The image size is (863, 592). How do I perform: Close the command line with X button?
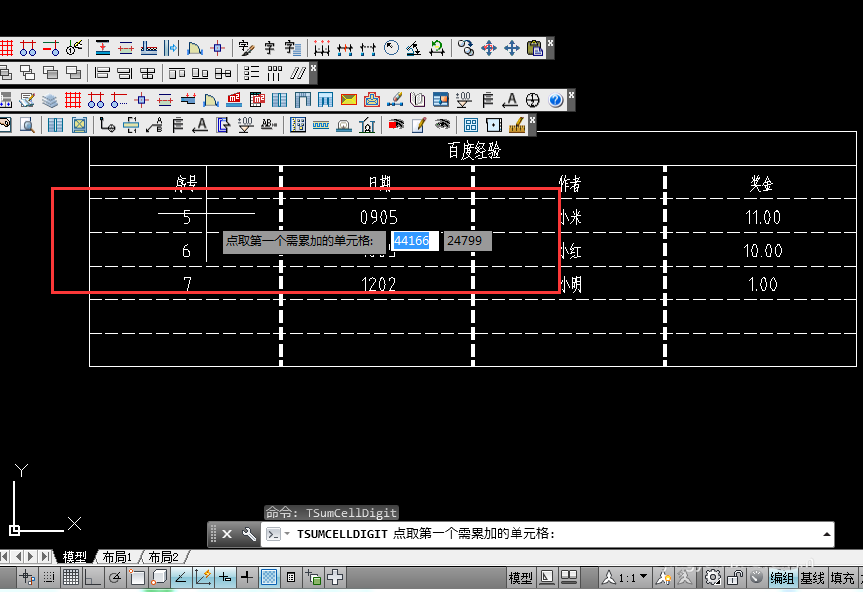227,534
